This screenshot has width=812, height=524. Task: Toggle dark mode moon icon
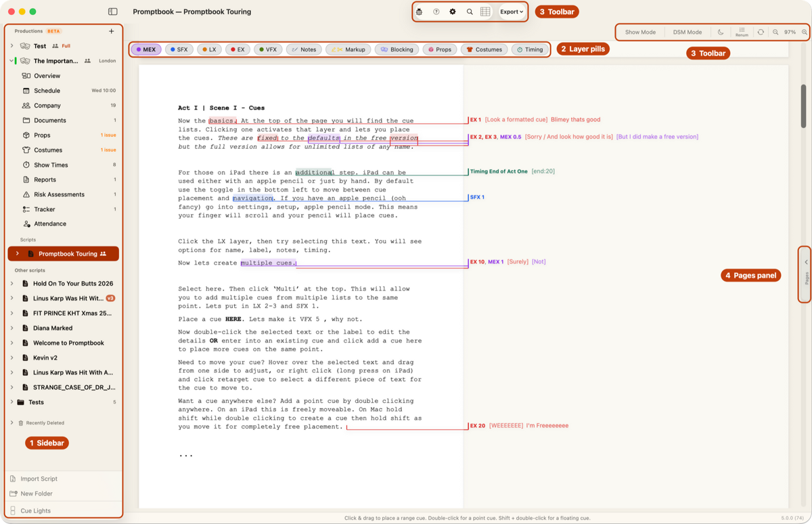coord(721,32)
